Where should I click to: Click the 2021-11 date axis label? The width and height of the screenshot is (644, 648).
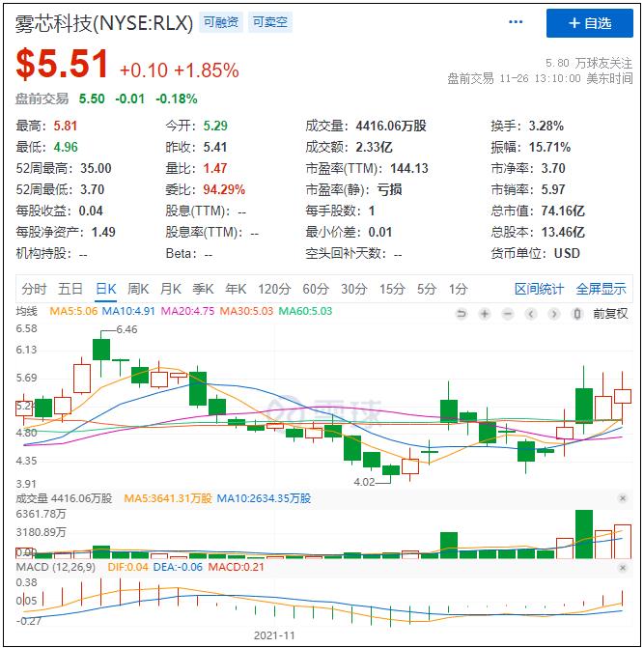pyautogui.click(x=274, y=635)
